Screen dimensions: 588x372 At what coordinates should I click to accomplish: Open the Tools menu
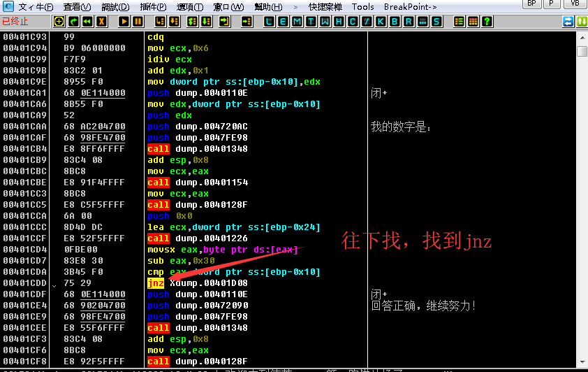point(363,7)
